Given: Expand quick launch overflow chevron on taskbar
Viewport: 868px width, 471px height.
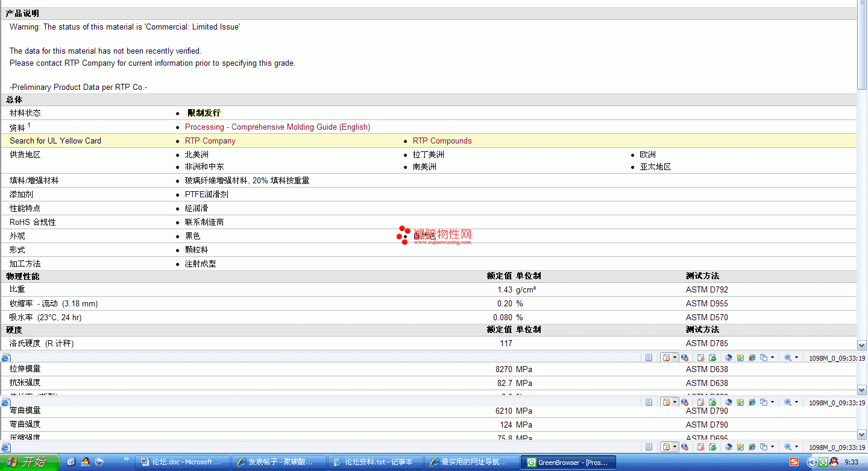Looking at the screenshot, I should pyautogui.click(x=127, y=460).
